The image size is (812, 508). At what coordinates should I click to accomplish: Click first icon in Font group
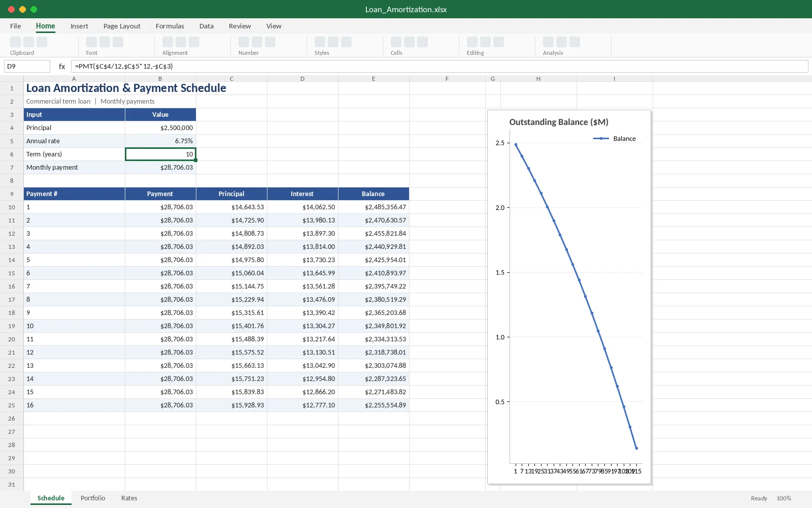click(x=92, y=42)
